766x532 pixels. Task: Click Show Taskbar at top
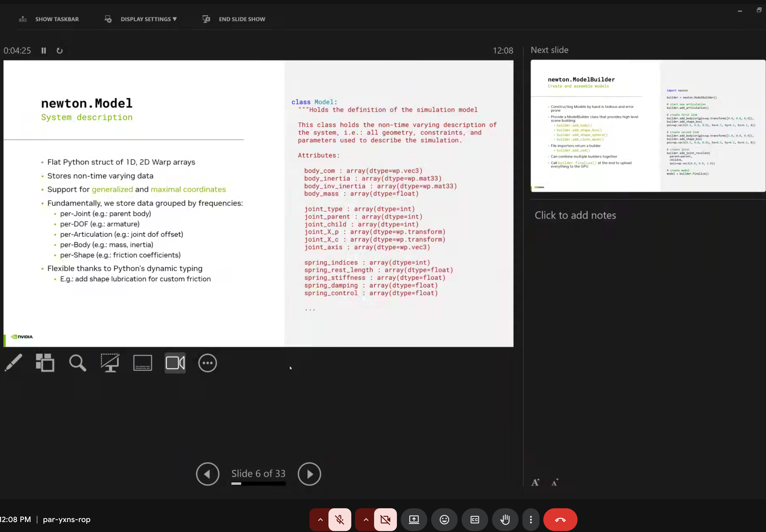point(57,19)
